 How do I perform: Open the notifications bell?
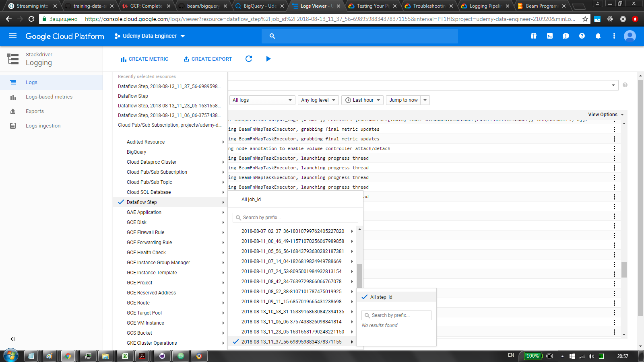(x=598, y=36)
